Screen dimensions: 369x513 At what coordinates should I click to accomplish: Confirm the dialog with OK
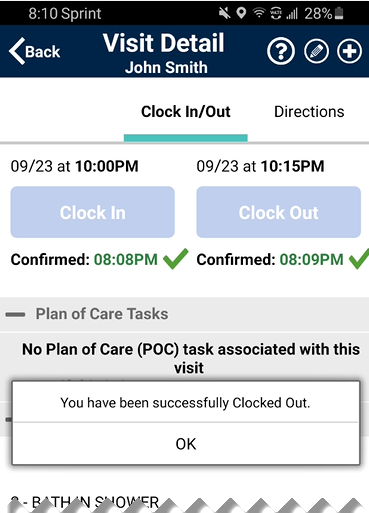[186, 444]
